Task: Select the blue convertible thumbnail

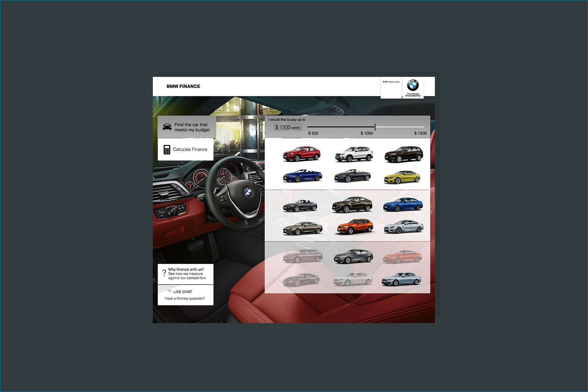Action: click(x=302, y=176)
